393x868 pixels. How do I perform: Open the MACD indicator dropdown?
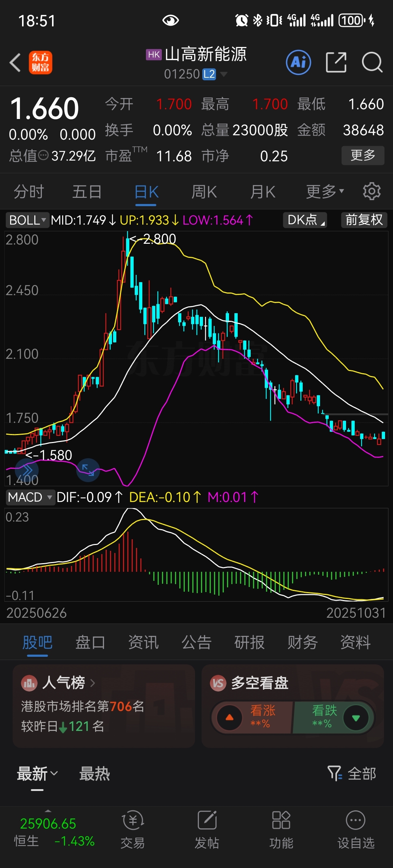(30, 497)
